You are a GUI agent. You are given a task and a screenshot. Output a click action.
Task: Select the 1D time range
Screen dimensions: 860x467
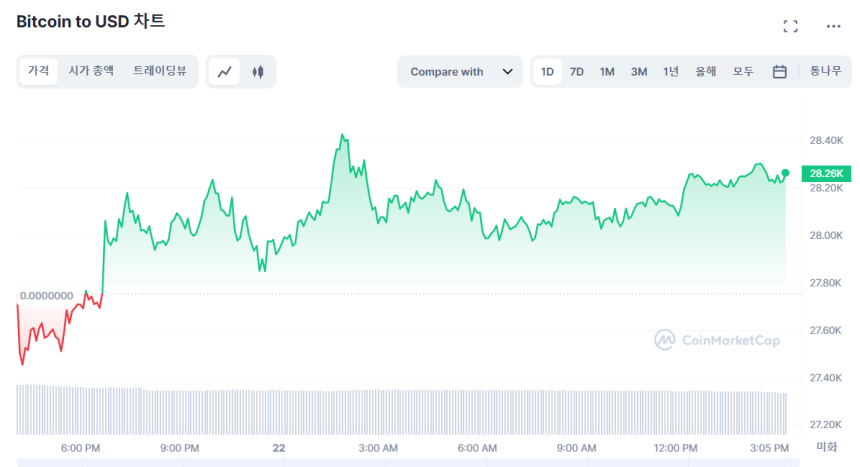[547, 72]
